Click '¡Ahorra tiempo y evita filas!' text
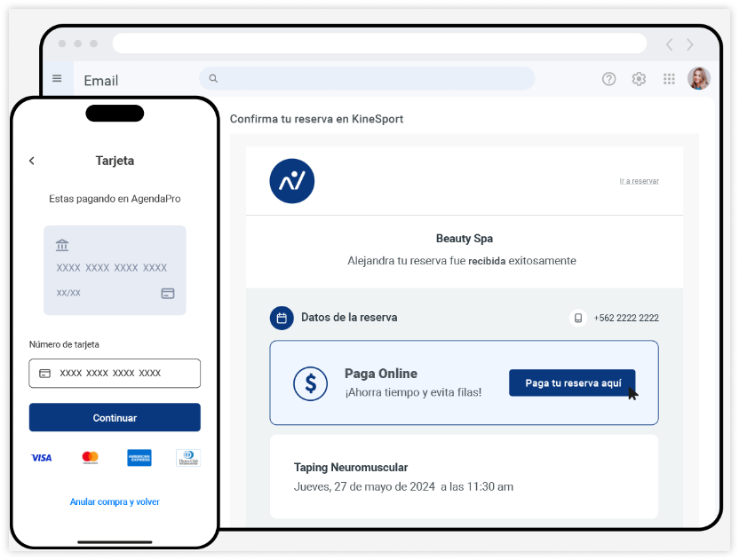Screen dimensions: 739x560 [x=413, y=392]
